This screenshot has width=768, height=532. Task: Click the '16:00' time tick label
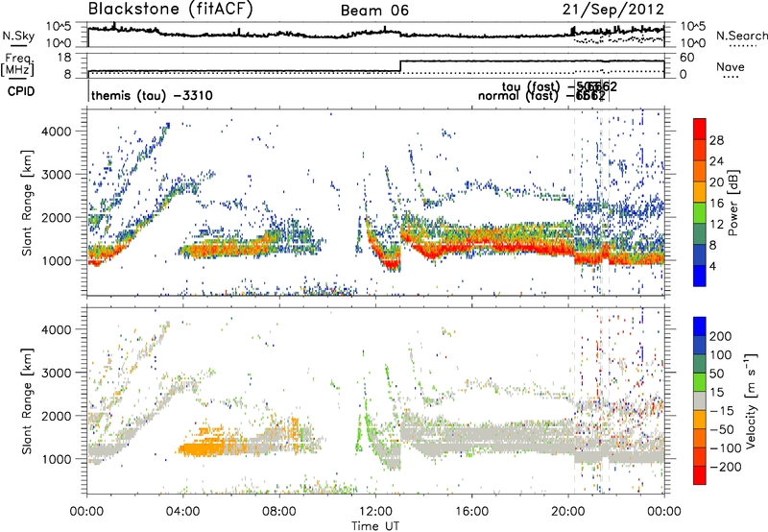point(471,512)
